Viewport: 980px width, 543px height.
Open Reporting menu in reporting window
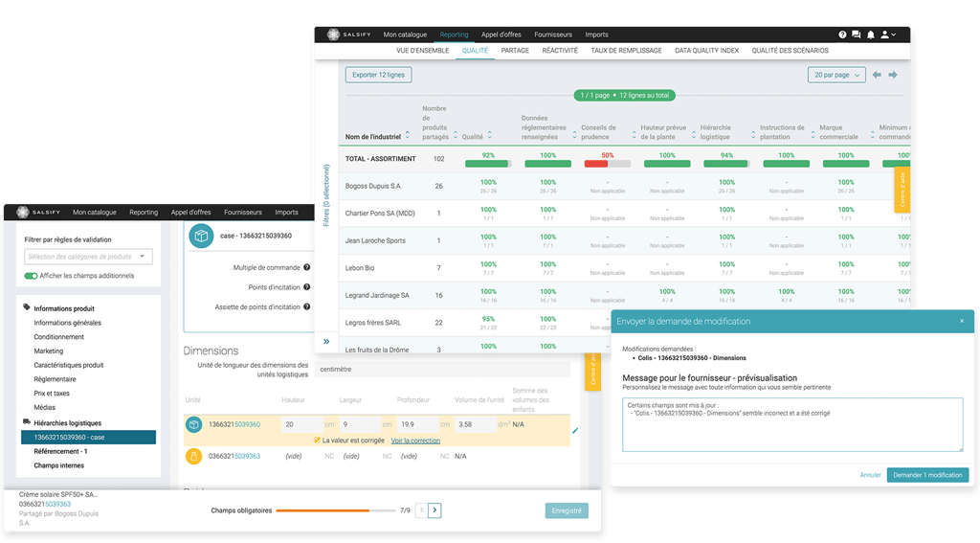(454, 35)
